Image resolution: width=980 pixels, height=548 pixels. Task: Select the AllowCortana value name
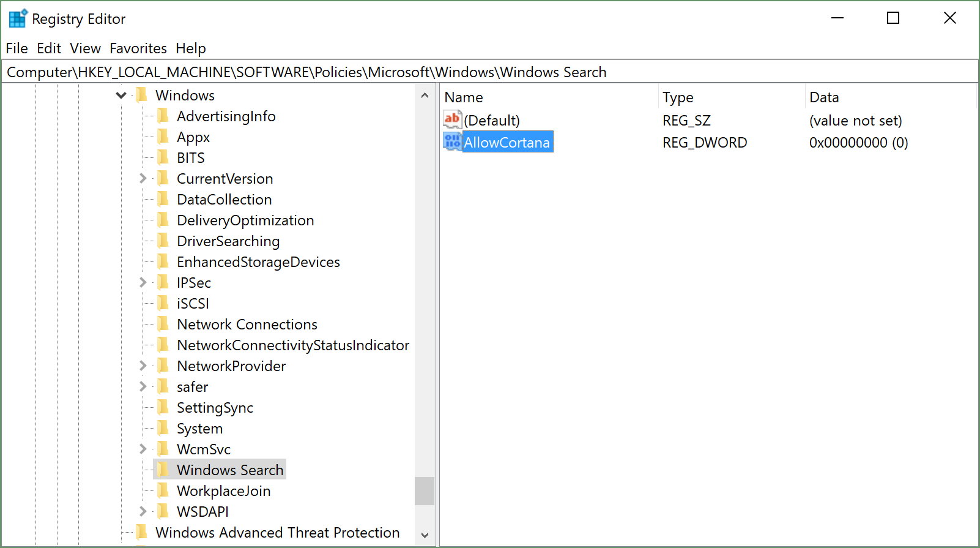(507, 142)
